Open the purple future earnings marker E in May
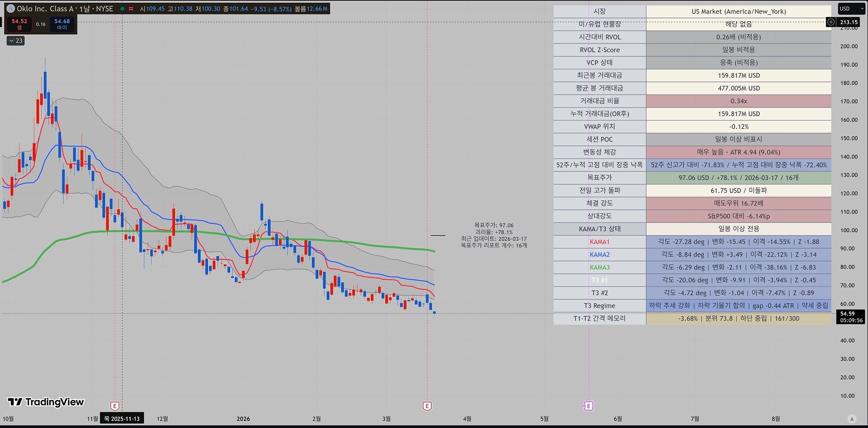This screenshot has height=428, width=868. [588, 406]
